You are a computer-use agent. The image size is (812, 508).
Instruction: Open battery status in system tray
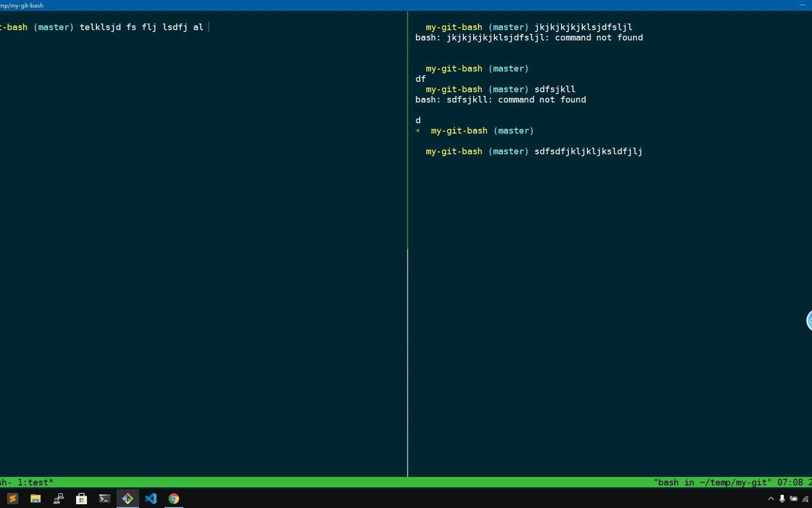point(794,499)
